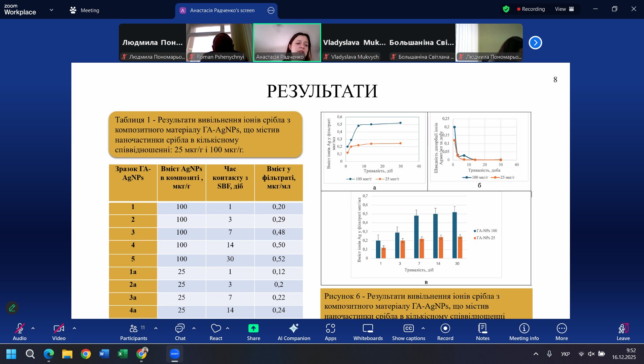Switch to the Meeting tab
The width and height of the screenshot is (644, 364).
[x=84, y=10]
